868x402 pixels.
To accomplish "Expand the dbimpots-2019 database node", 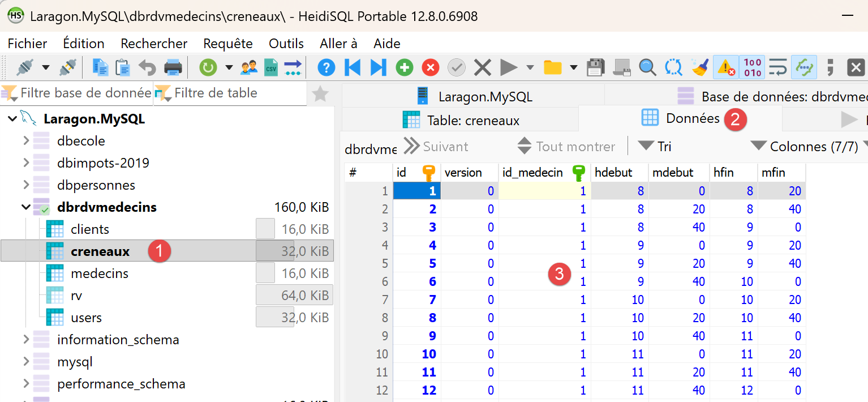I will coord(26,163).
